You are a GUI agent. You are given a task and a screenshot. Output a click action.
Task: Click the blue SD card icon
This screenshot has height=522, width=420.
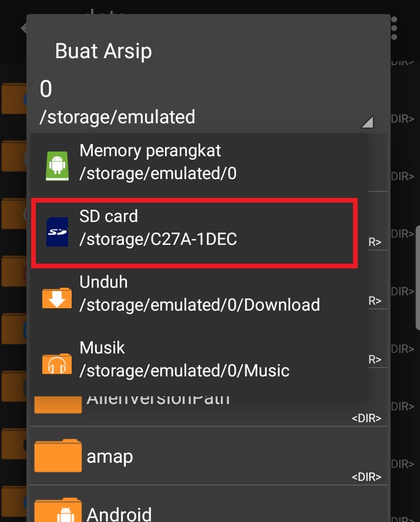point(57,232)
